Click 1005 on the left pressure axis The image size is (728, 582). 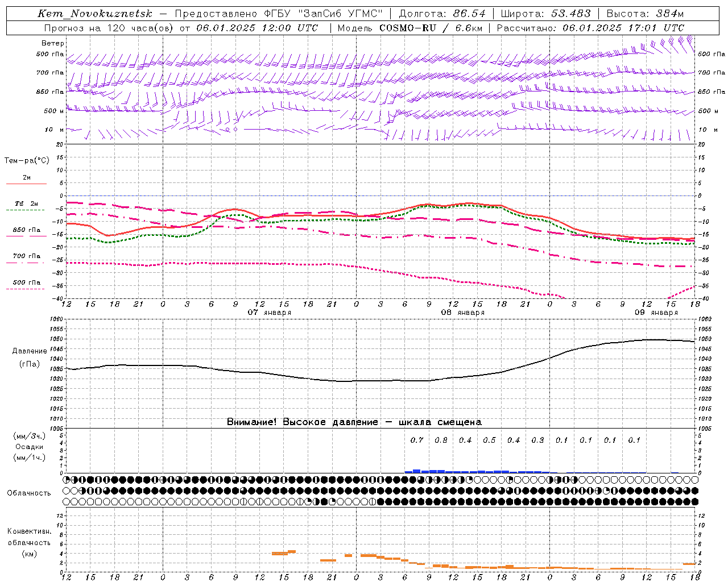coord(56,429)
